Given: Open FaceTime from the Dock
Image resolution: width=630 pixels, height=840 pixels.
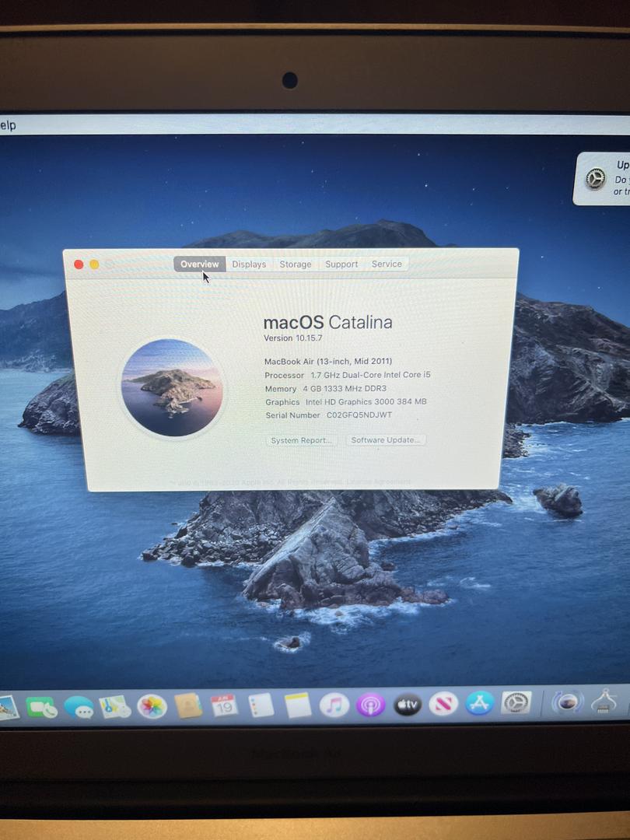Looking at the screenshot, I should pos(42,708).
